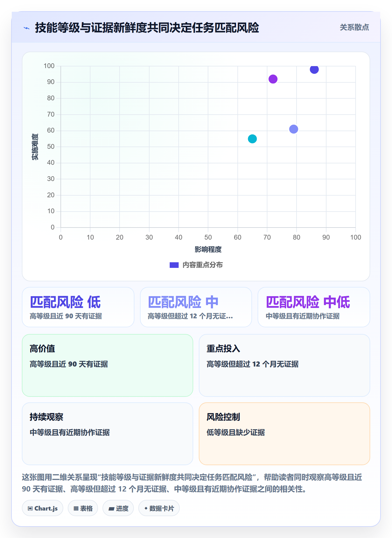The height and width of the screenshot is (538, 392).
Task: Select the 高价值 quadrant card
Action: pyautogui.click(x=108, y=365)
